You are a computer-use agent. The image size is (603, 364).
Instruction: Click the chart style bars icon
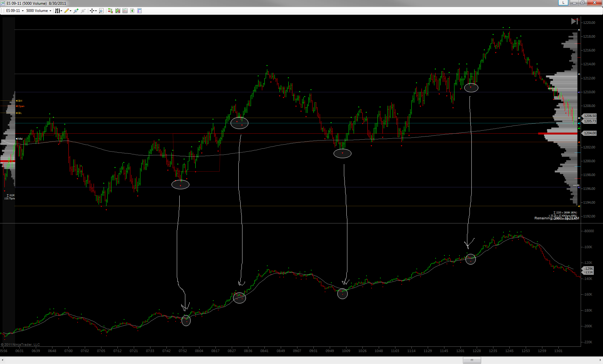57,11
